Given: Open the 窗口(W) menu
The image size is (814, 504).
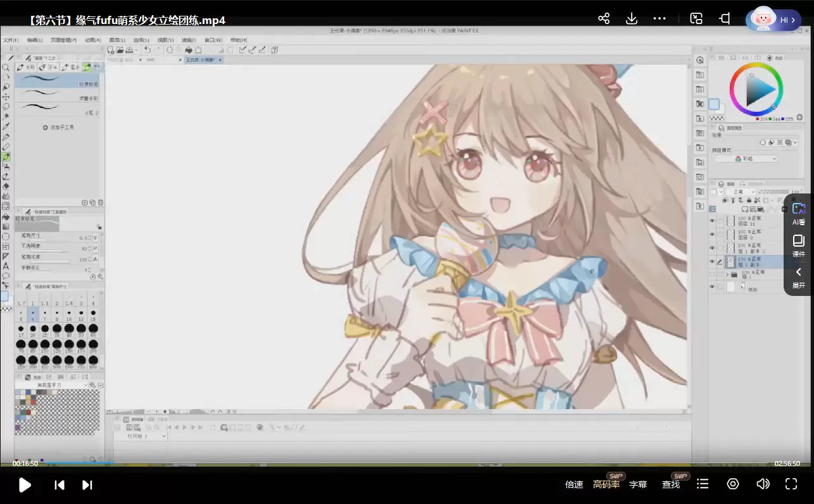Looking at the screenshot, I should click(x=213, y=40).
